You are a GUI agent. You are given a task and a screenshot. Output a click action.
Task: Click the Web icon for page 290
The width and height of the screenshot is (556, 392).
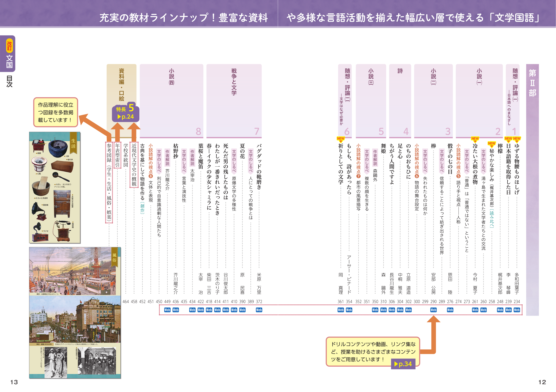coord(433,310)
